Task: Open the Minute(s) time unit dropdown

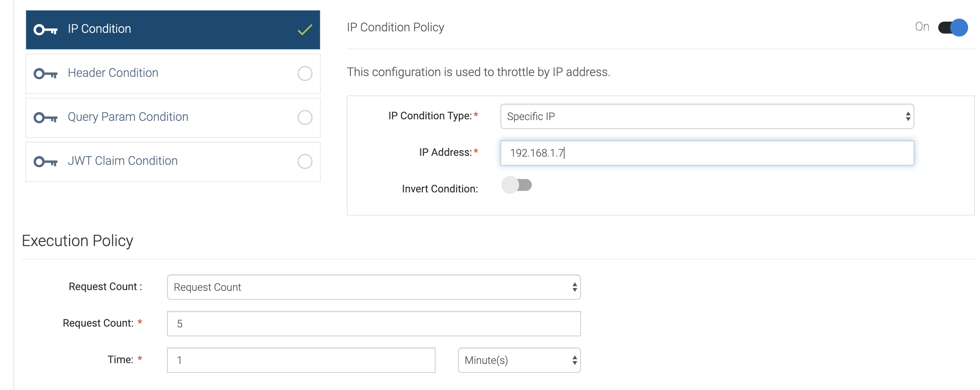Action: [x=519, y=360]
